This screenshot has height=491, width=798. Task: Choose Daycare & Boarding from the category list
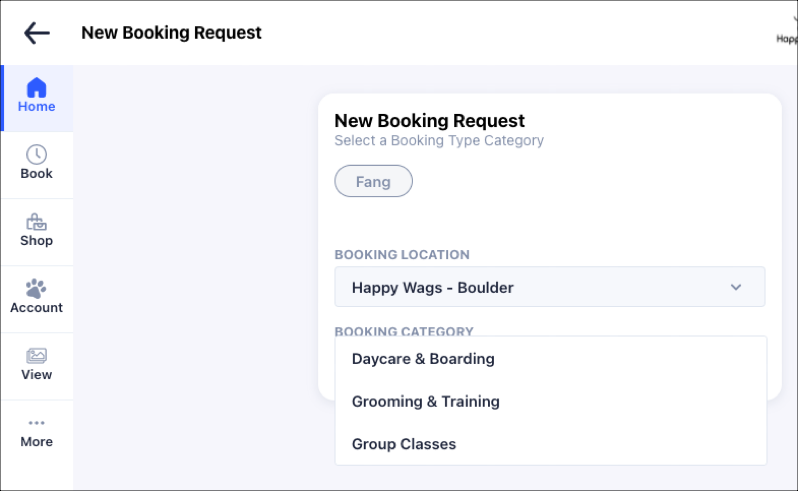(x=423, y=358)
